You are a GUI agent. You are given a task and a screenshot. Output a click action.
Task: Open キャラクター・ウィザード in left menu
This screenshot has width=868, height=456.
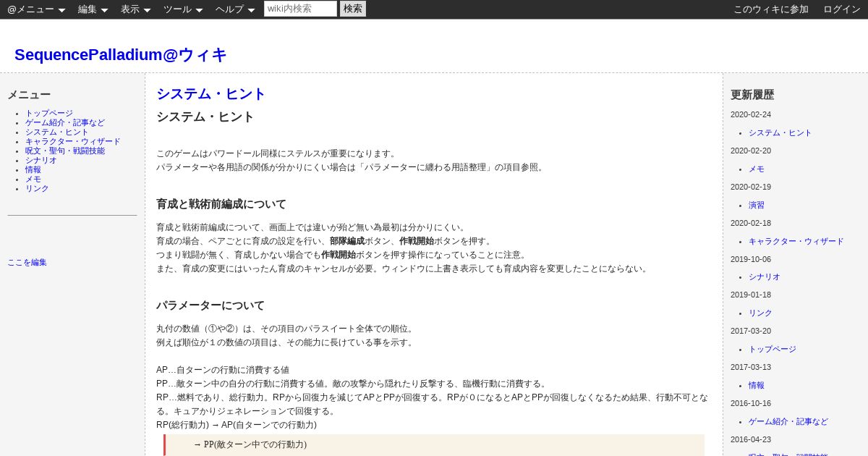[x=73, y=142]
